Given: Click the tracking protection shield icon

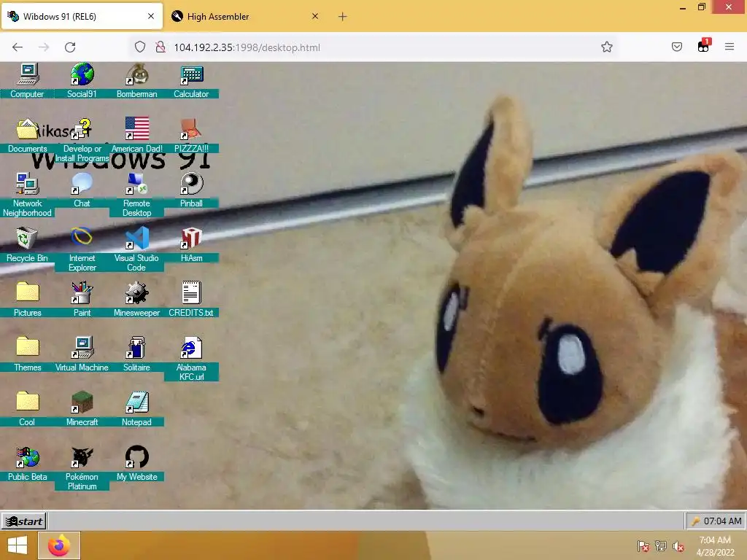Looking at the screenshot, I should click(139, 47).
